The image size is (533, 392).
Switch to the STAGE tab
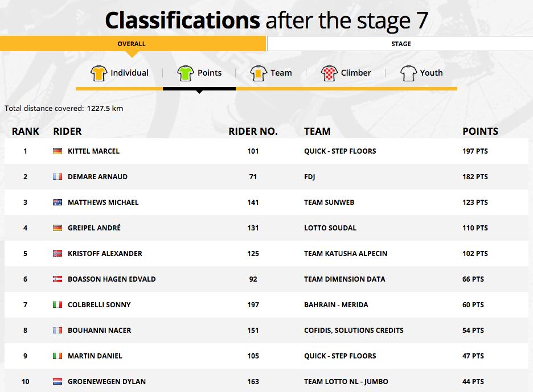click(400, 44)
